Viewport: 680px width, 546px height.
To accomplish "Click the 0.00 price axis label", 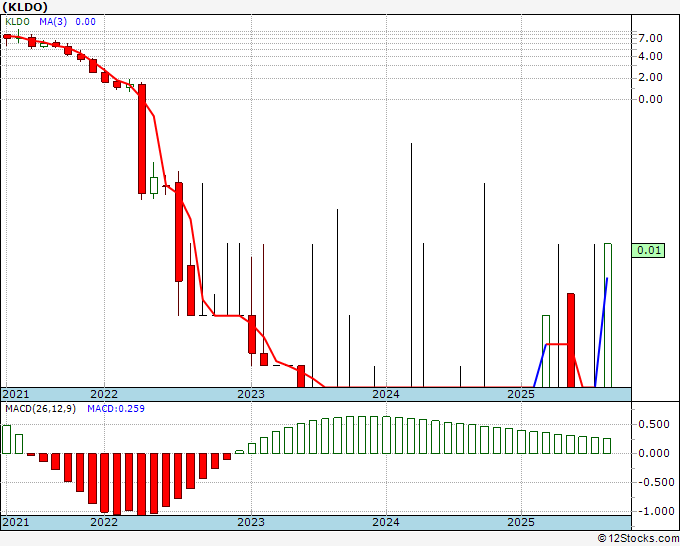I will point(650,99).
